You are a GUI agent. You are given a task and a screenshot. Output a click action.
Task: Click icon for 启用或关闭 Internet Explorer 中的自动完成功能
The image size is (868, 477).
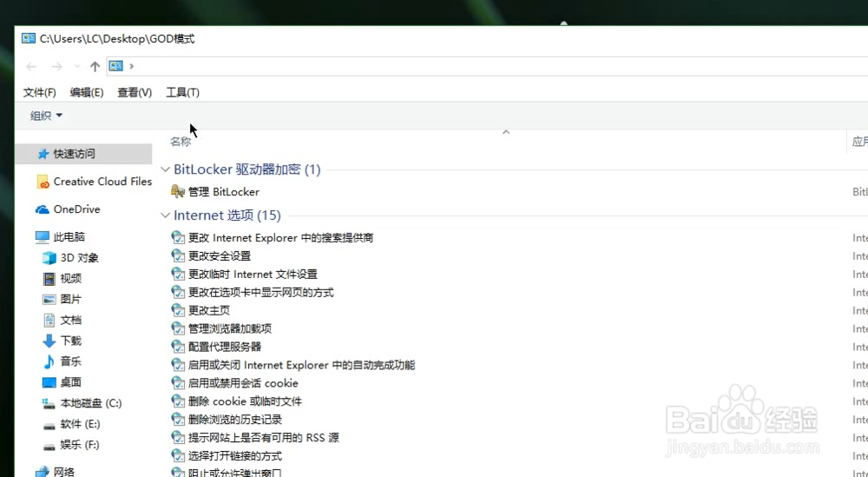pos(178,365)
